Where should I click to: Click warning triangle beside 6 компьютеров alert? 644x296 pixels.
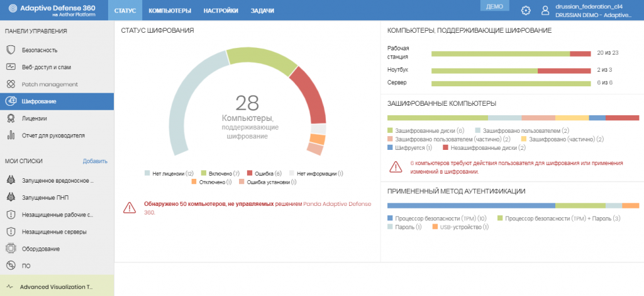396,166
